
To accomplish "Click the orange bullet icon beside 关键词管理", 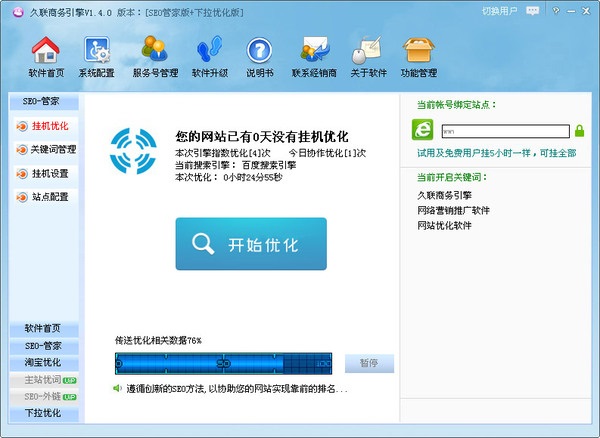I will tap(22, 150).
